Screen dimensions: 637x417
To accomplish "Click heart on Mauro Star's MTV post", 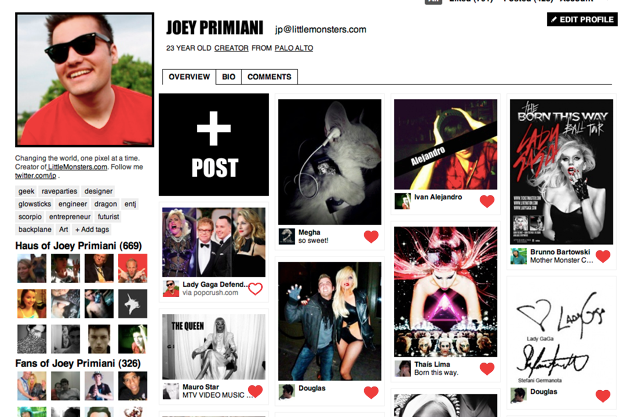I will tap(256, 391).
